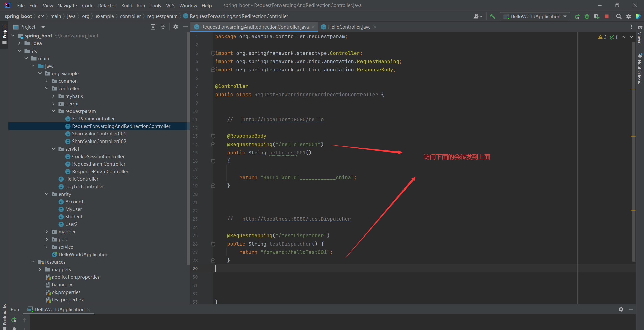644x330 pixels.
Task: Start debugging with the bug icon
Action: [587, 16]
